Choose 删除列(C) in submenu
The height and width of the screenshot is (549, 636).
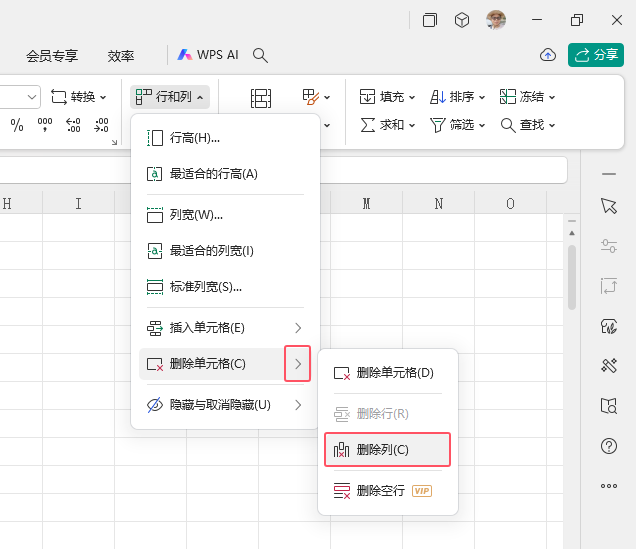click(387, 450)
